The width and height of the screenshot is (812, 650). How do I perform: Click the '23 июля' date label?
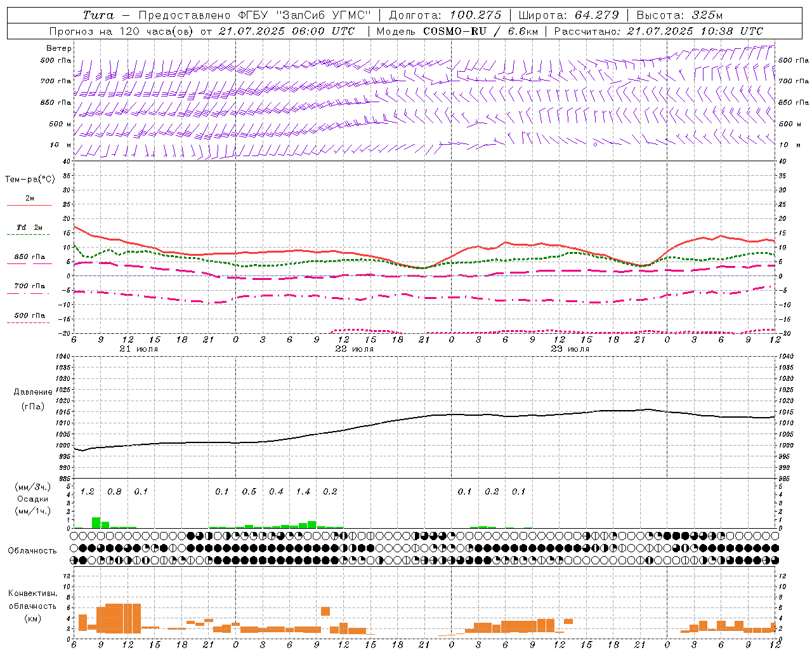tap(570, 349)
